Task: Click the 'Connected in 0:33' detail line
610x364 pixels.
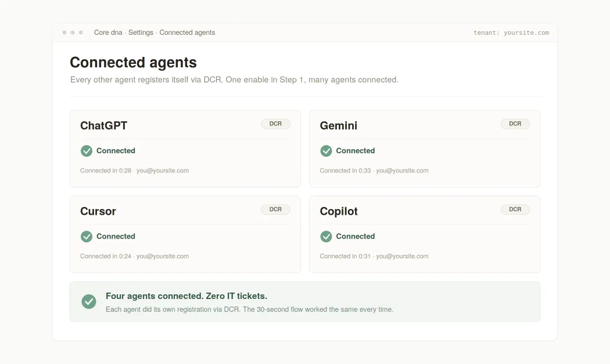Action: [x=374, y=171]
